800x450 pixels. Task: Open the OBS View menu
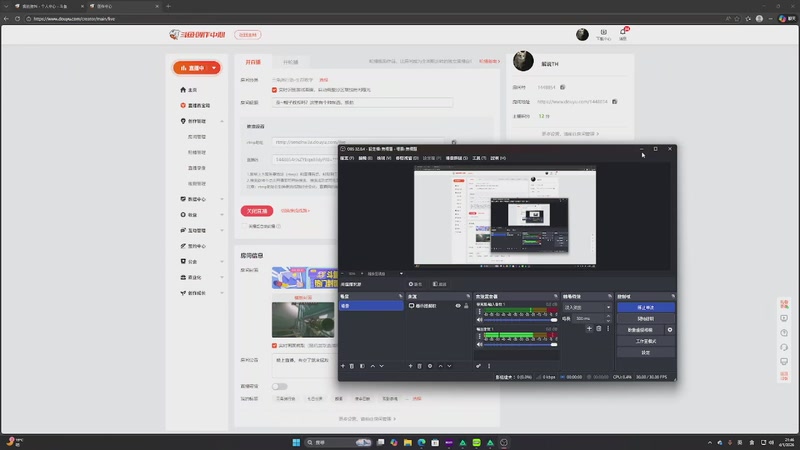(384, 158)
